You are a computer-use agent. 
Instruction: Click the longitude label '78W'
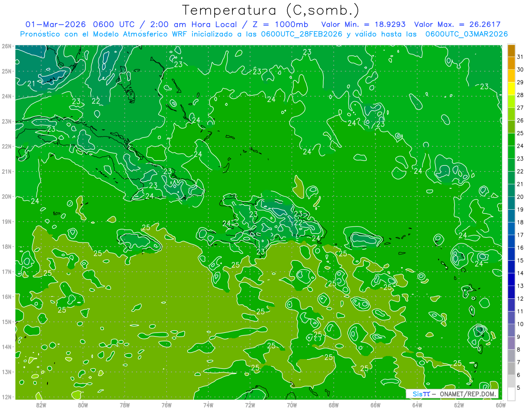pyautogui.click(x=125, y=405)
